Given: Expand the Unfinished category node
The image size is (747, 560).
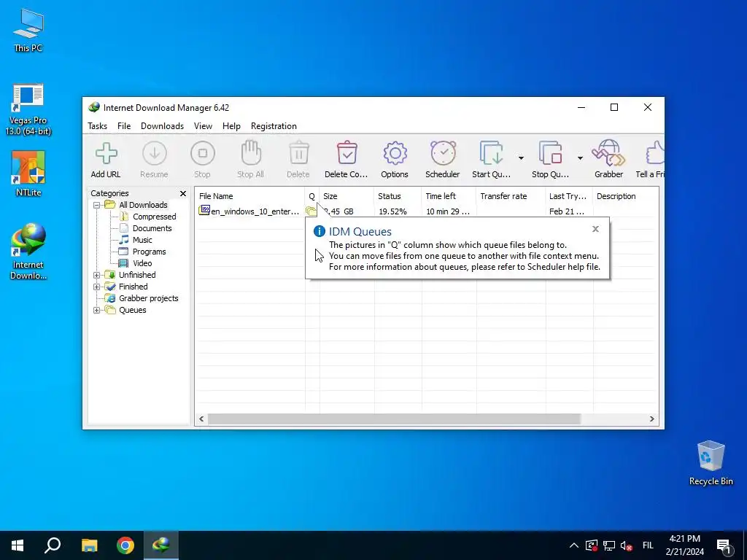Looking at the screenshot, I should click(97, 275).
